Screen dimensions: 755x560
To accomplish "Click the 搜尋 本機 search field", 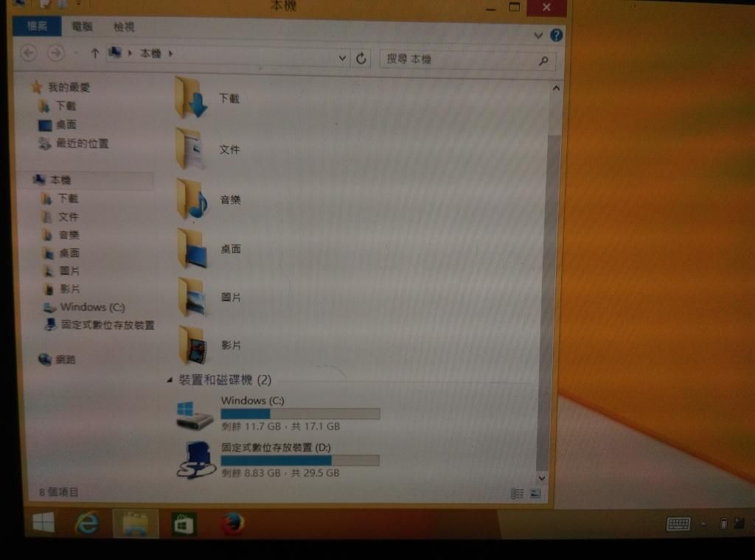I will pyautogui.click(x=457, y=60).
